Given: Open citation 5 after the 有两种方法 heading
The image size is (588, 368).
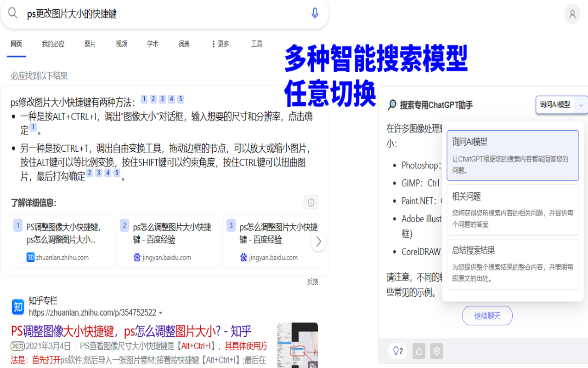Looking at the screenshot, I should coord(181,99).
